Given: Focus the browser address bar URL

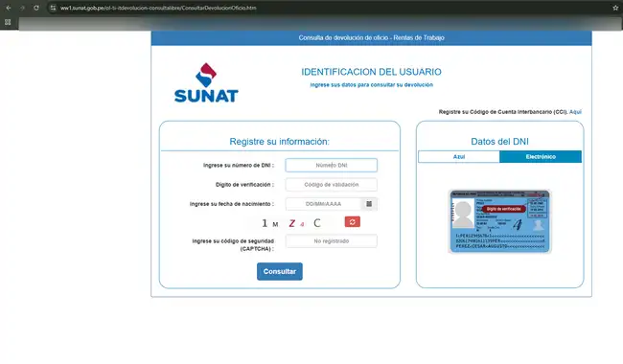Looking at the screenshot, I should point(158,8).
